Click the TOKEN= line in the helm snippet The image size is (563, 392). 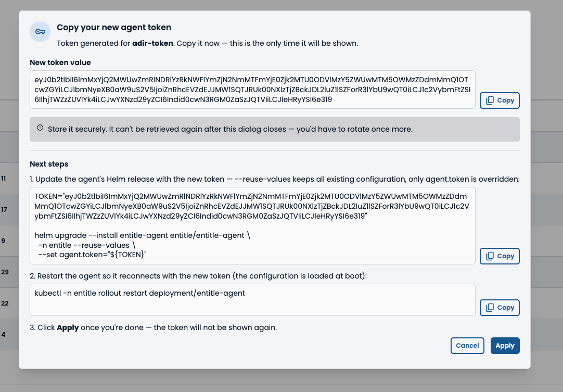251,206
